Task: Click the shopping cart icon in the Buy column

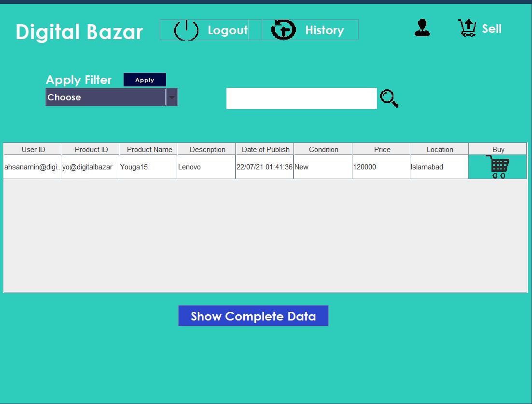Action: tap(498, 166)
